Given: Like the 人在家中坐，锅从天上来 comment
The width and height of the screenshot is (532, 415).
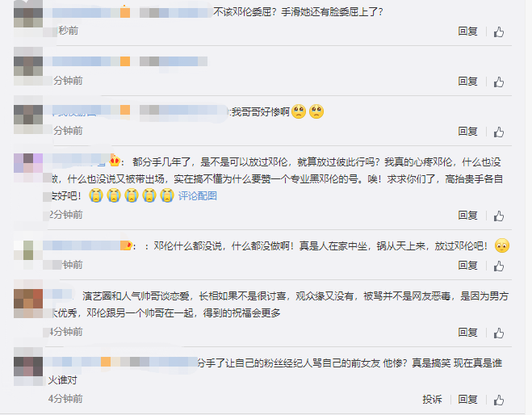Looking at the screenshot, I should point(499,266).
